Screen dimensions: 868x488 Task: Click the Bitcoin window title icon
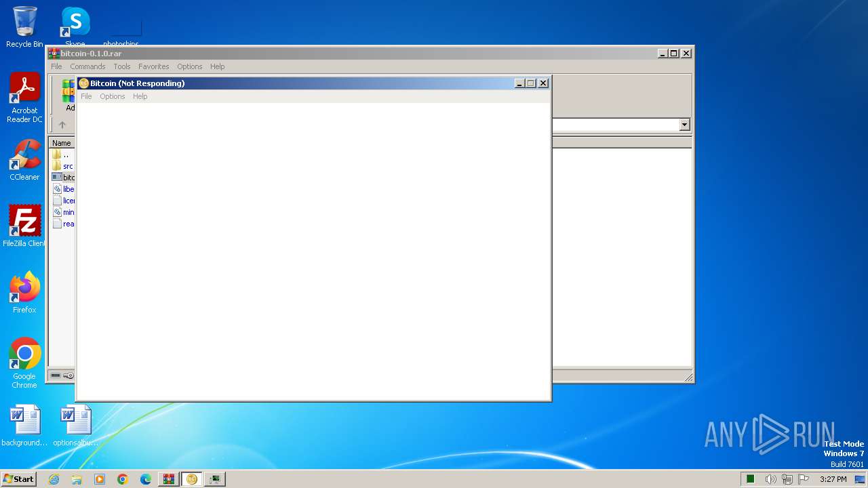[x=84, y=83]
